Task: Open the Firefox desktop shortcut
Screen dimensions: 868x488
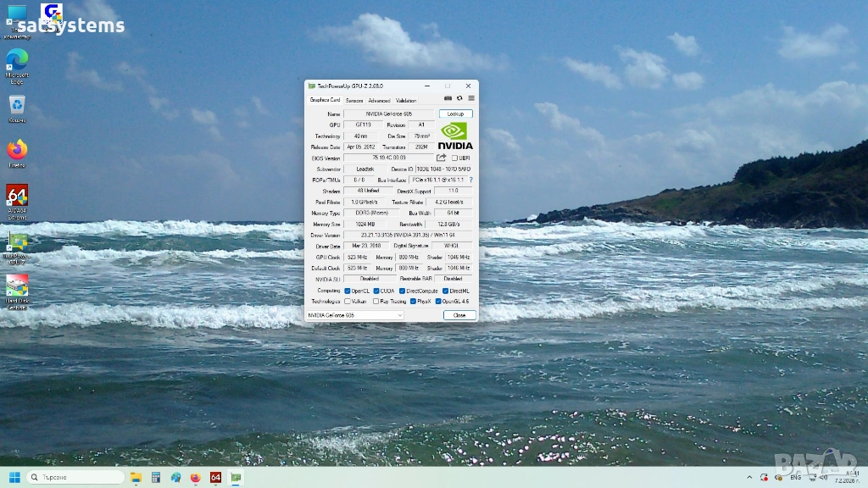Action: (x=17, y=152)
